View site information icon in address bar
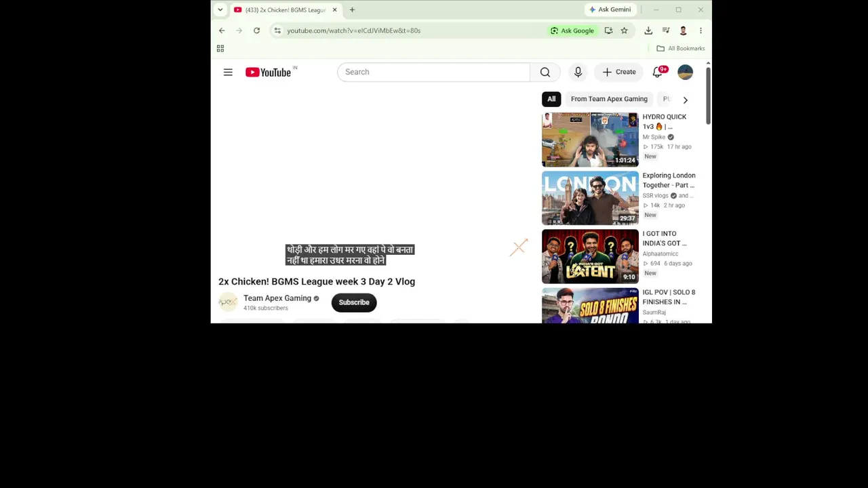This screenshot has height=488, width=868. coord(277,30)
